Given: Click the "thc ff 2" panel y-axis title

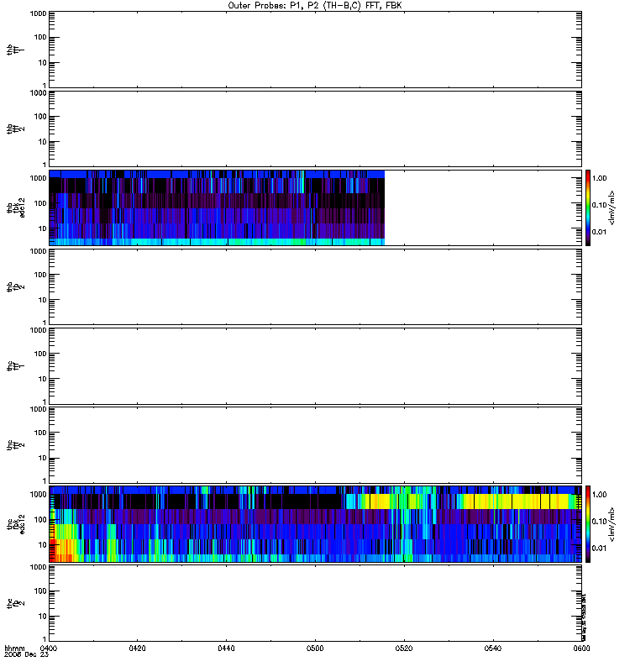Looking at the screenshot, I should [15, 445].
